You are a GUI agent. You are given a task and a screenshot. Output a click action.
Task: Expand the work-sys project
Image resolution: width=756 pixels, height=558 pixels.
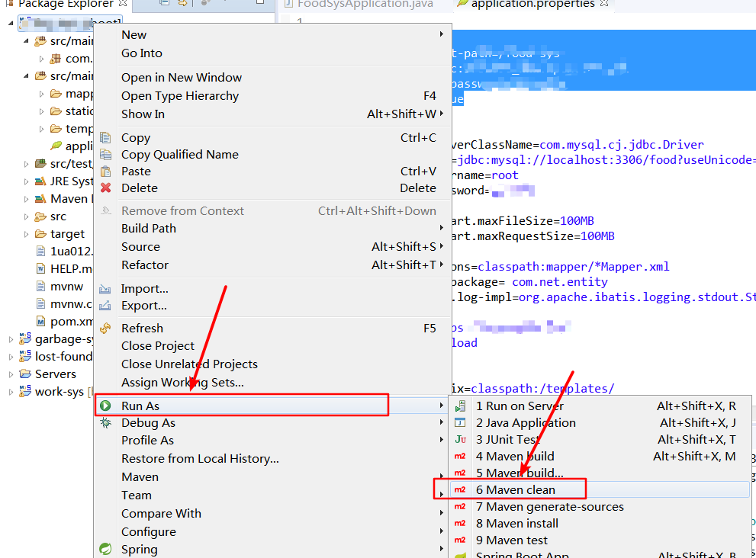[x=11, y=392]
